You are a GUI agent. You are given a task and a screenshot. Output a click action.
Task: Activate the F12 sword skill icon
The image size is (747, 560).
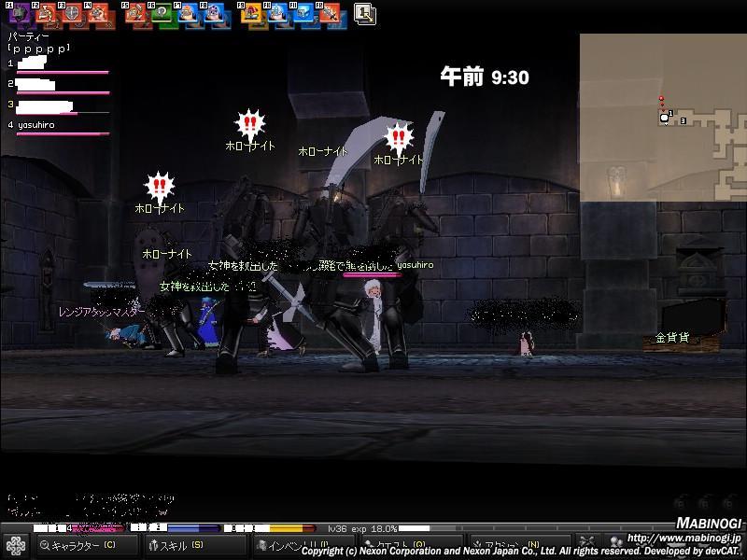click(330, 13)
